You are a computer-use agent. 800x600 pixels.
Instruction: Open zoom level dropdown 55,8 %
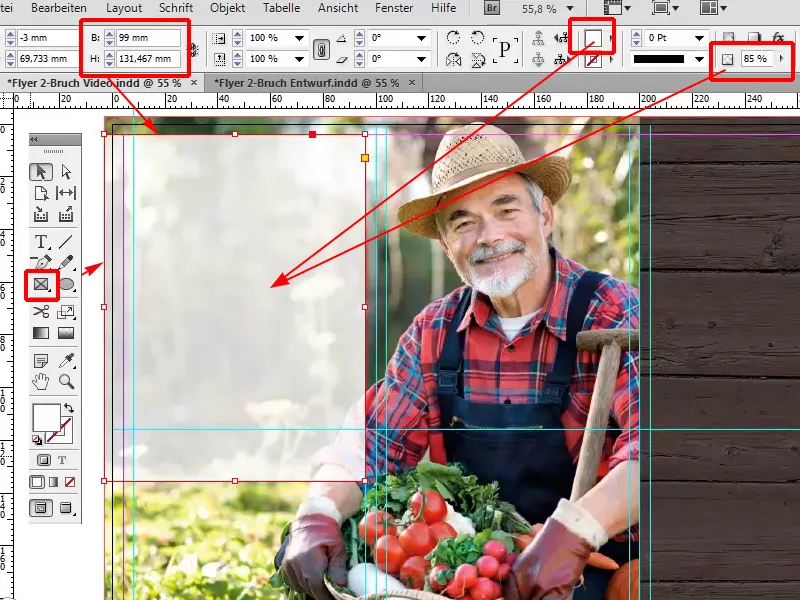[570, 8]
